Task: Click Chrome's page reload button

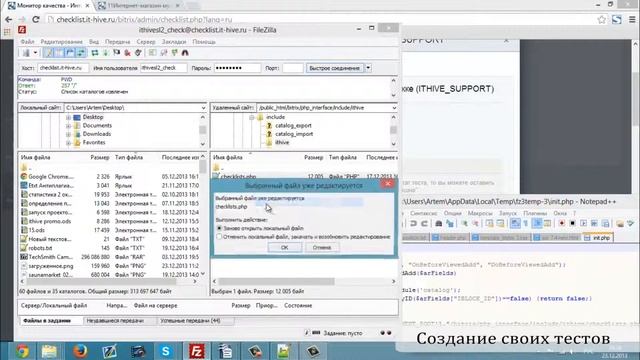Action: pos(36,19)
